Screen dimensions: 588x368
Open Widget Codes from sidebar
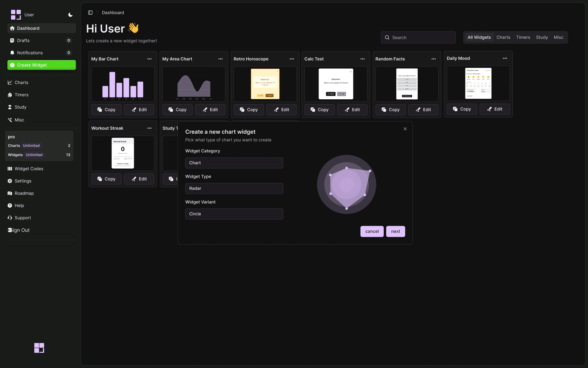pos(29,169)
